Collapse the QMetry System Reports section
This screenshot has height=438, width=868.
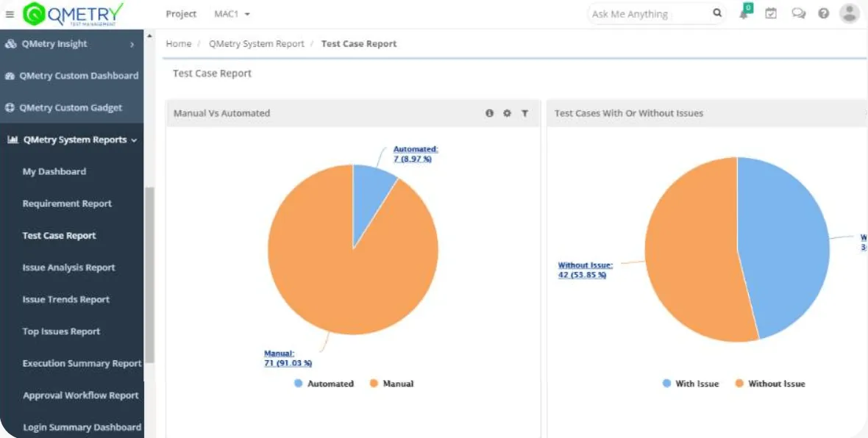coord(134,140)
